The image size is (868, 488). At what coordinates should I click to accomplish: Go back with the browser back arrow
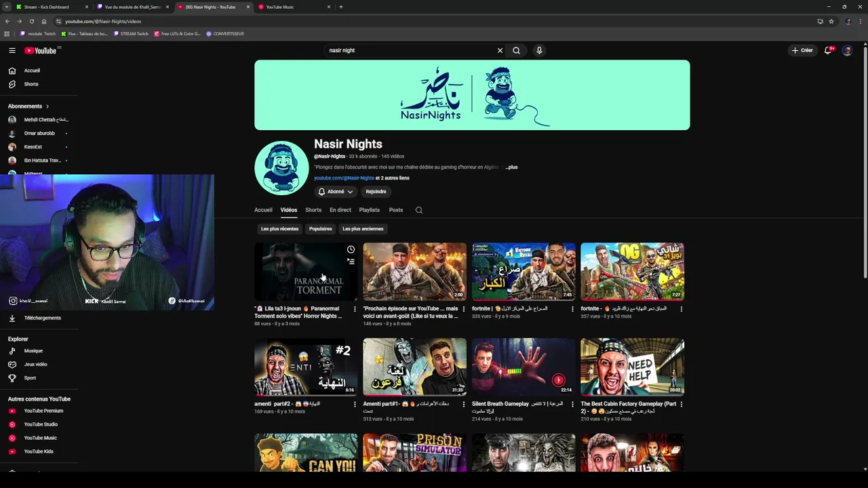[7, 21]
